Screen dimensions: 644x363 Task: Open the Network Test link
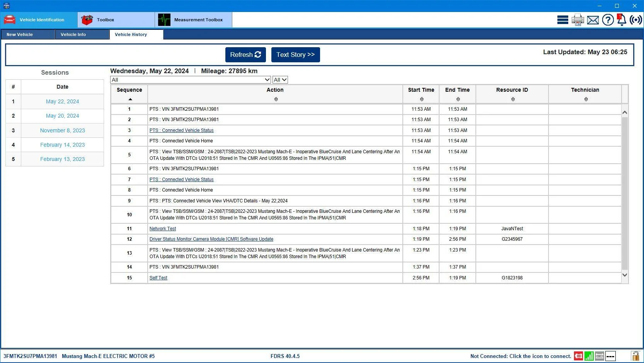(x=163, y=229)
